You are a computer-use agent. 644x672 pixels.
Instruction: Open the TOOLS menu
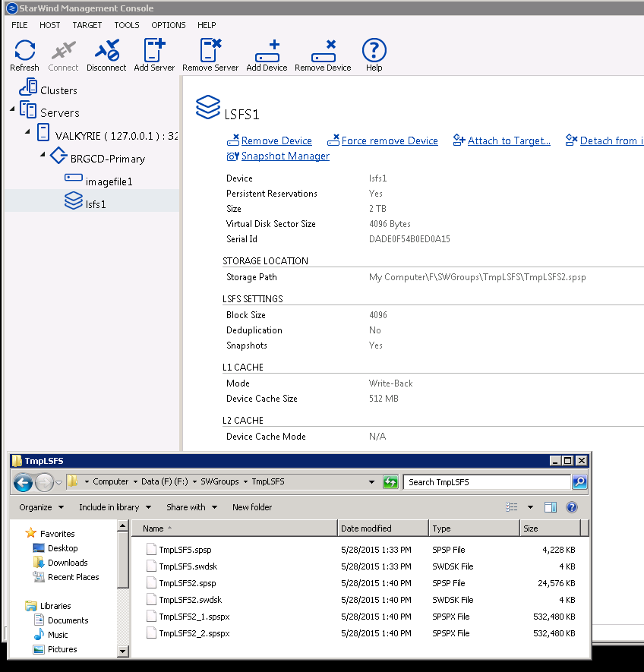(127, 25)
